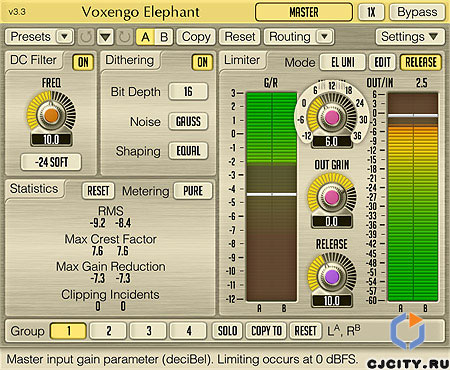Viewport: 450px width, 370px height.
Task: Click the OUT/IN 2.5 readout
Action: 421,83
